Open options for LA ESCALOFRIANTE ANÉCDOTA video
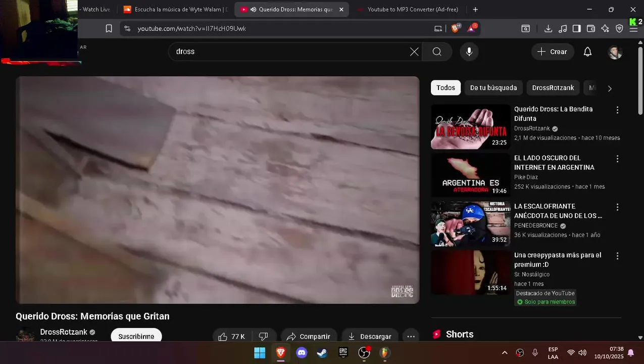 [617, 207]
